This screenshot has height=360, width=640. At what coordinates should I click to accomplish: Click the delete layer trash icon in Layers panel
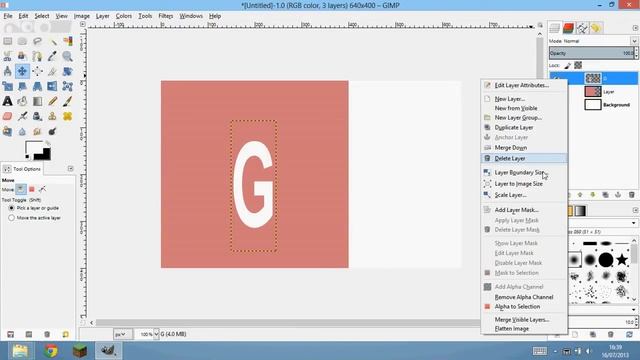[631, 195]
